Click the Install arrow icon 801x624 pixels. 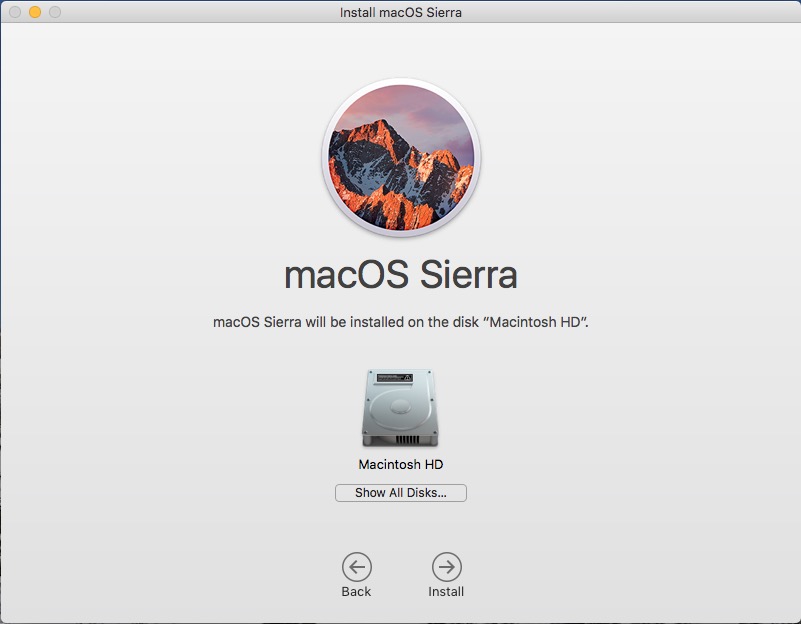click(x=446, y=567)
